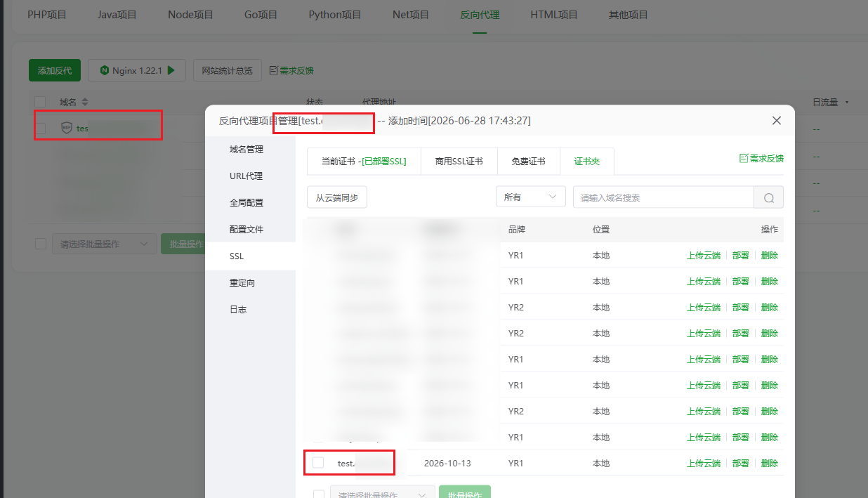Click the sort arrows next to 域名 header

(84, 103)
